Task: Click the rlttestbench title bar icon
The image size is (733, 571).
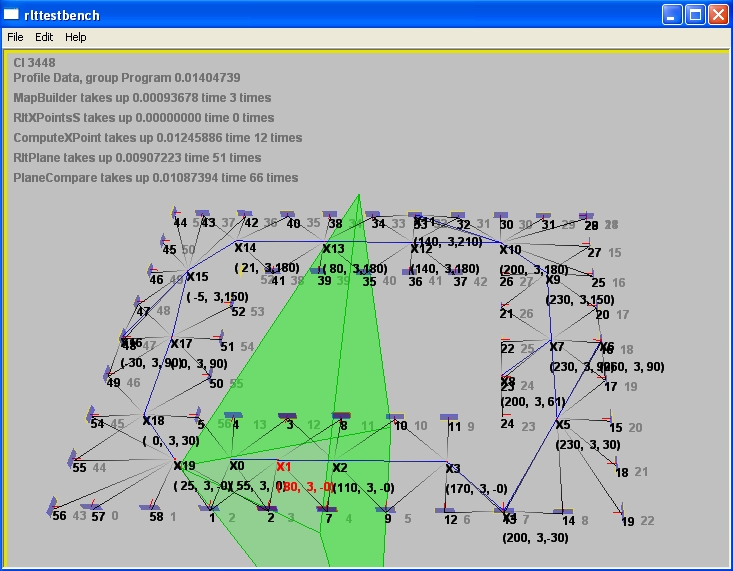Action: tap(12, 14)
